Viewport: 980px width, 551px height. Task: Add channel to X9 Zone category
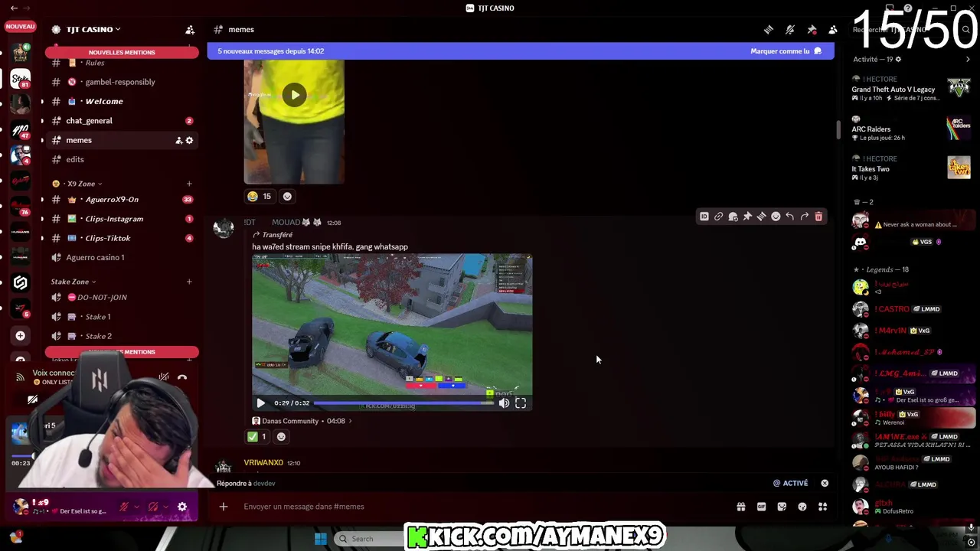[189, 184]
